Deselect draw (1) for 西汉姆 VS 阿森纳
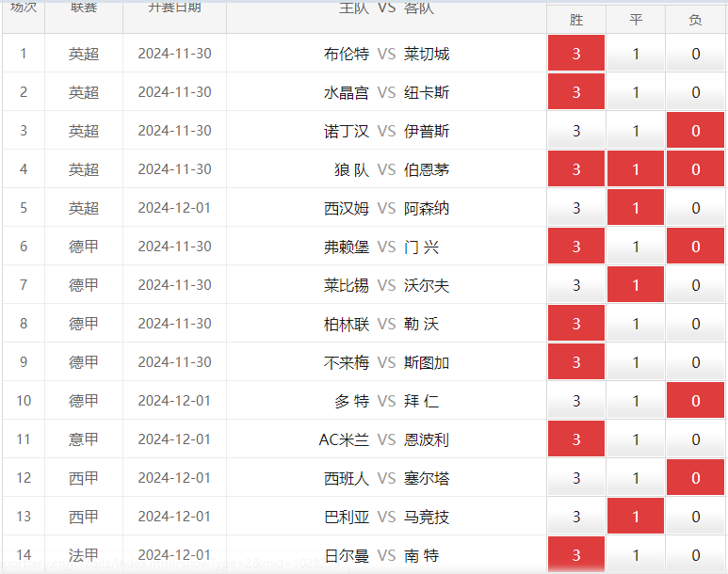 pos(636,207)
